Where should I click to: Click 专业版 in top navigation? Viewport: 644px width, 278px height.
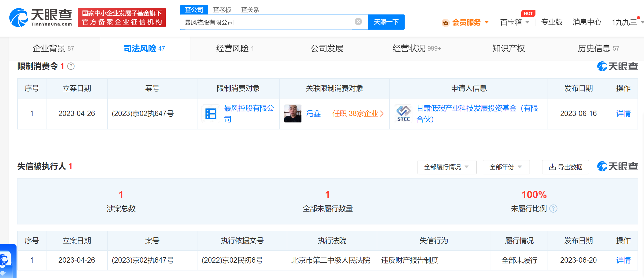(552, 22)
